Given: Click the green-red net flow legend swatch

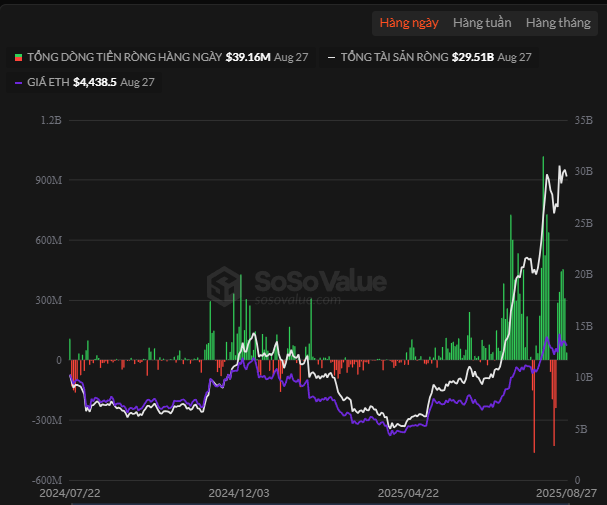Looking at the screenshot, I should click(18, 57).
